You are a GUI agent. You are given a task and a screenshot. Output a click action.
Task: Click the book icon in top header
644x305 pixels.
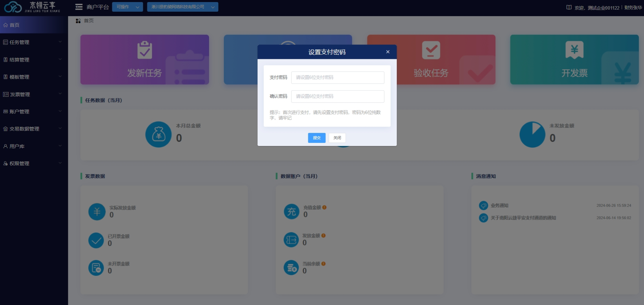point(569,7)
